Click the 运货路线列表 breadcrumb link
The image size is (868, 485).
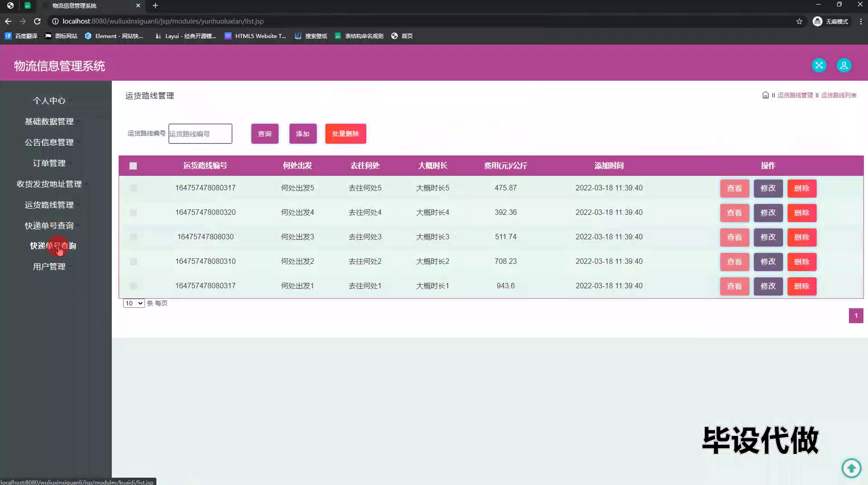click(839, 95)
